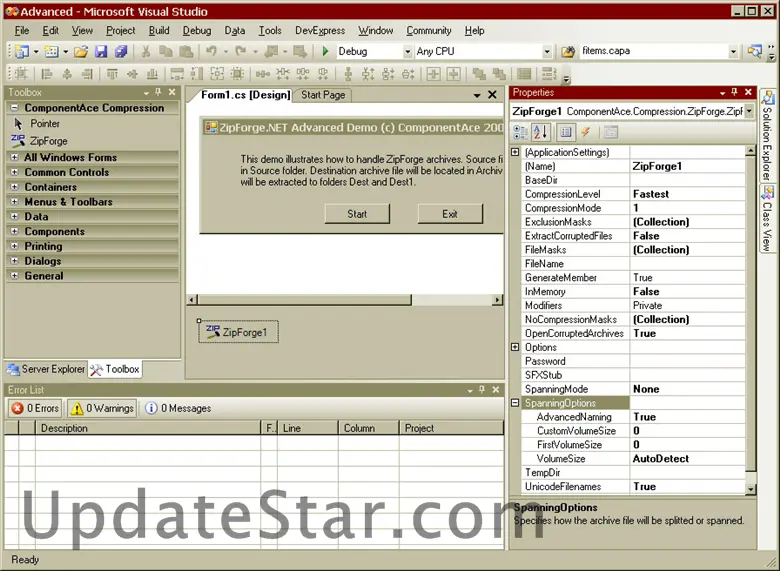Image resolution: width=780 pixels, height=571 pixels.
Task: Toggle pin on the Error List panel
Action: (482, 390)
